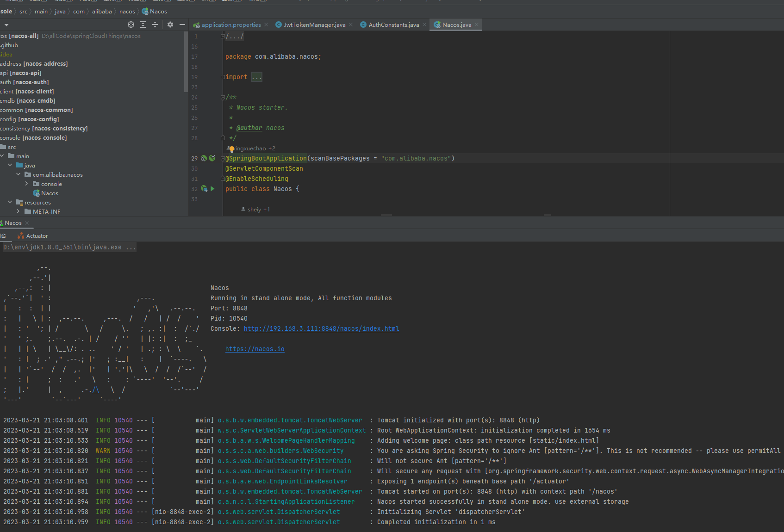Click the green run arrow beside class Nacos
The image size is (784, 532).
(x=212, y=189)
